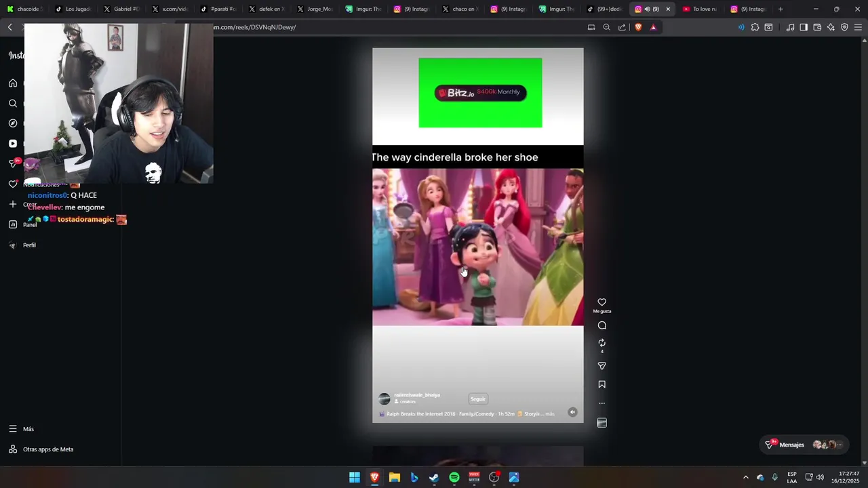Share the reel with the paper plane icon
This screenshot has width=868, height=488.
(x=601, y=366)
